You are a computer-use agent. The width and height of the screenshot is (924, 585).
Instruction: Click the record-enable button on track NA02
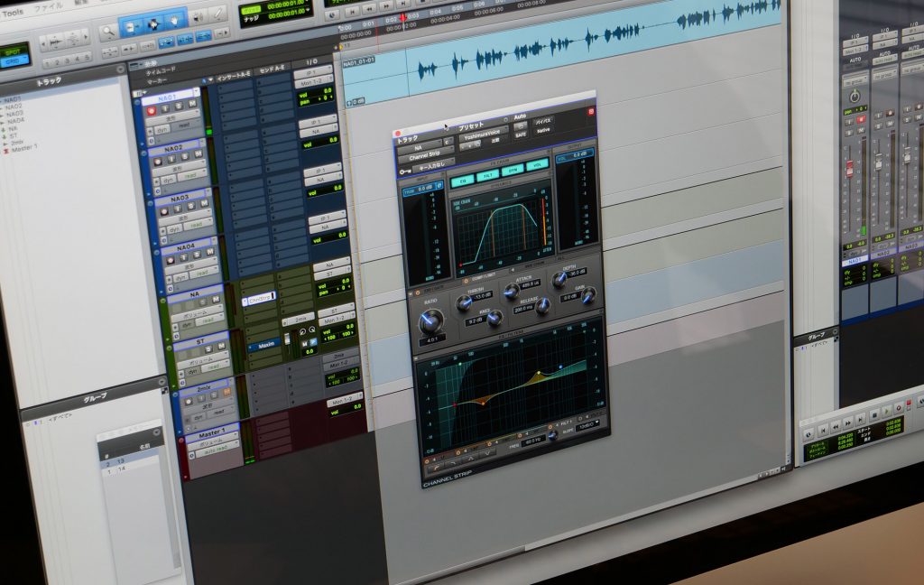coord(157,162)
